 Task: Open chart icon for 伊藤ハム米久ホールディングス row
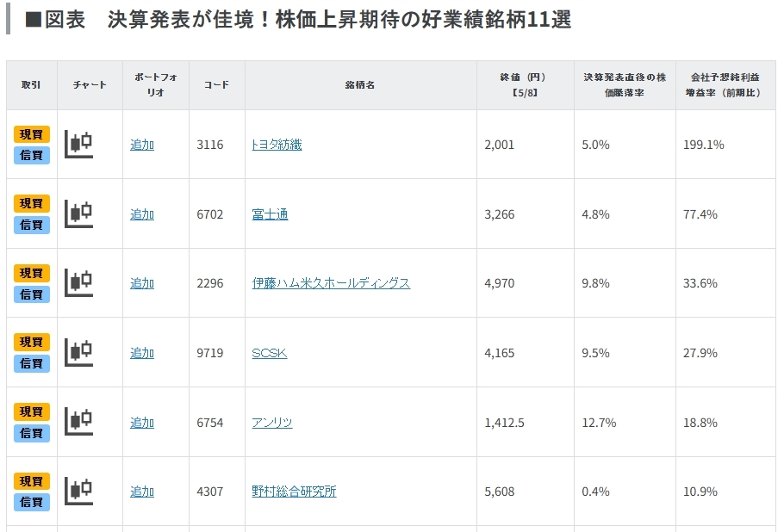coord(79,282)
